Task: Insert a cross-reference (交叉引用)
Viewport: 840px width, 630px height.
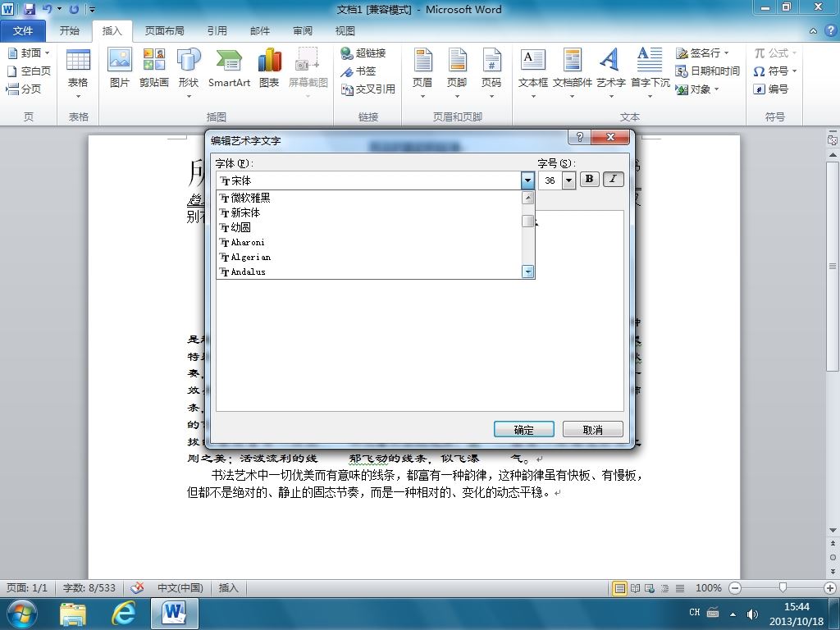Action: tap(368, 89)
